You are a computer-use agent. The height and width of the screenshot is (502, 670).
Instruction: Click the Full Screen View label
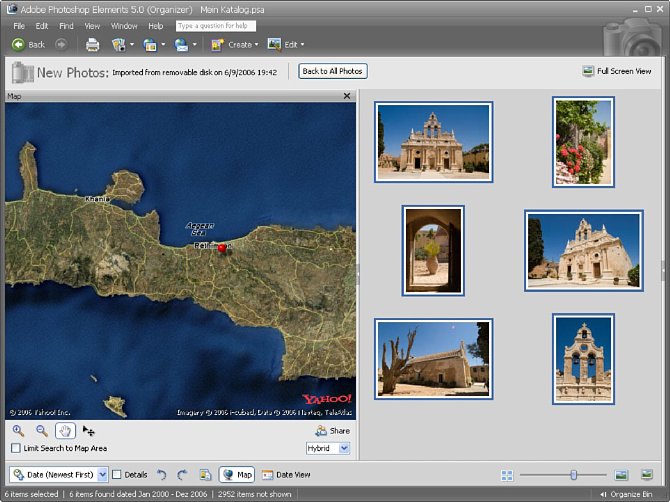coord(624,71)
